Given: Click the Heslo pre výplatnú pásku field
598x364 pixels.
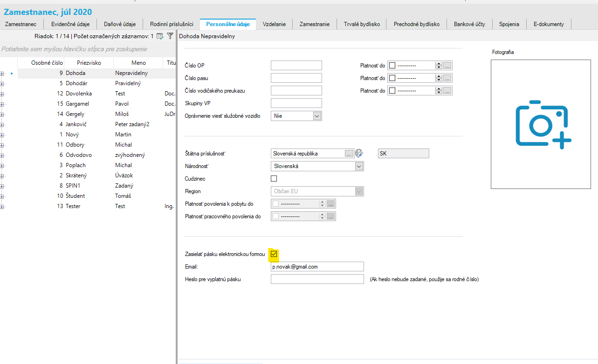Looking at the screenshot, I should (317, 279).
